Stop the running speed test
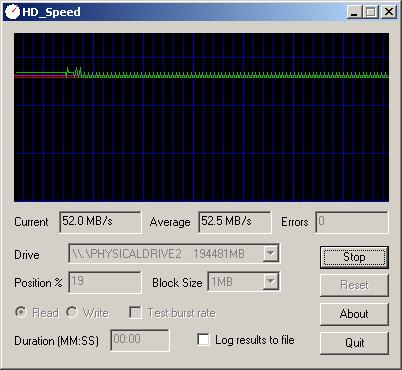 (x=354, y=257)
